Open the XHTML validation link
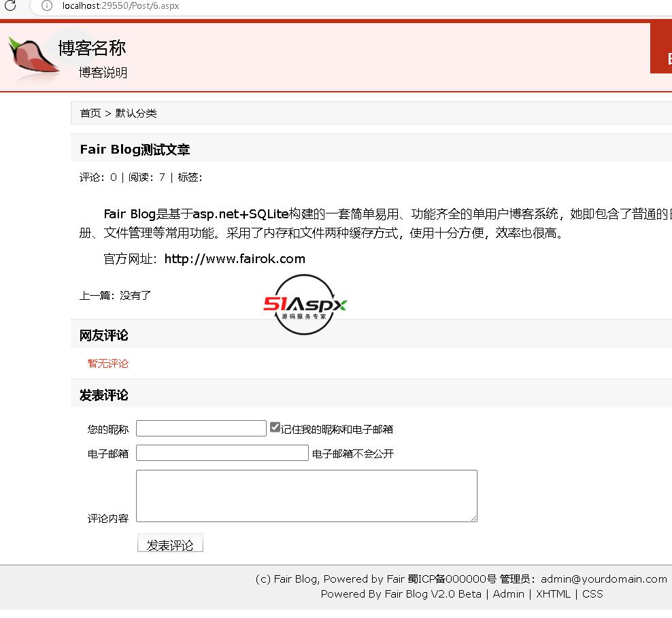Viewport: 672px width, 618px height. click(x=553, y=594)
